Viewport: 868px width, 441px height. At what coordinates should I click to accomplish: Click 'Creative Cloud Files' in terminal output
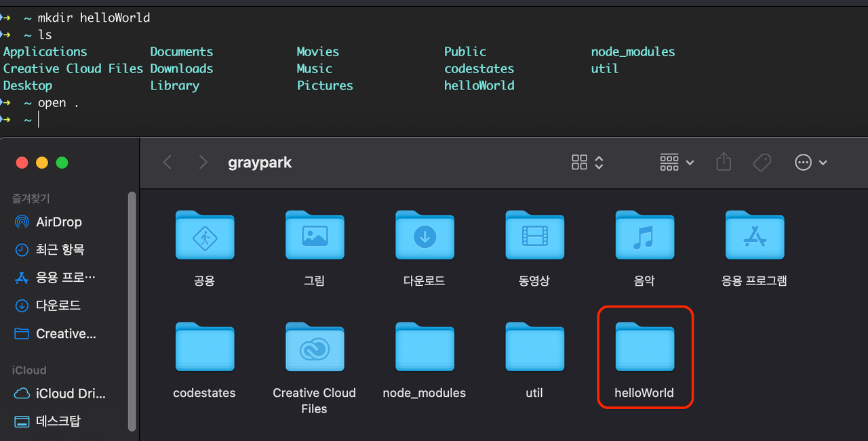[x=73, y=68]
